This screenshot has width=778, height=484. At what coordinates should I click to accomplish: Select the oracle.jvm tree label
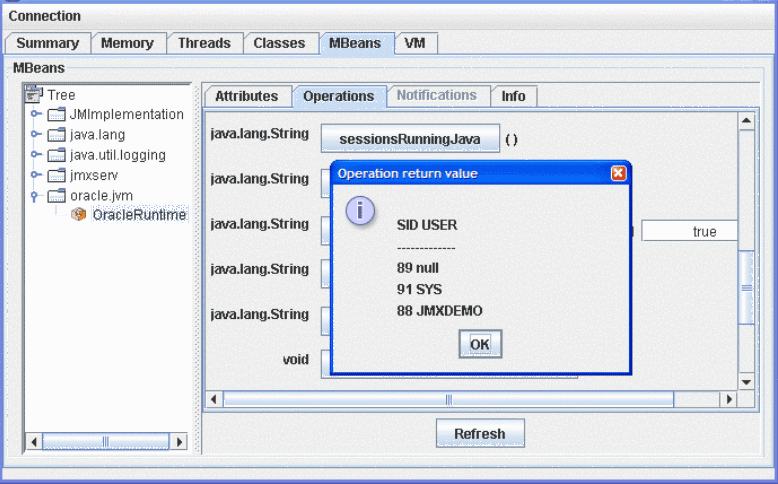(101, 196)
